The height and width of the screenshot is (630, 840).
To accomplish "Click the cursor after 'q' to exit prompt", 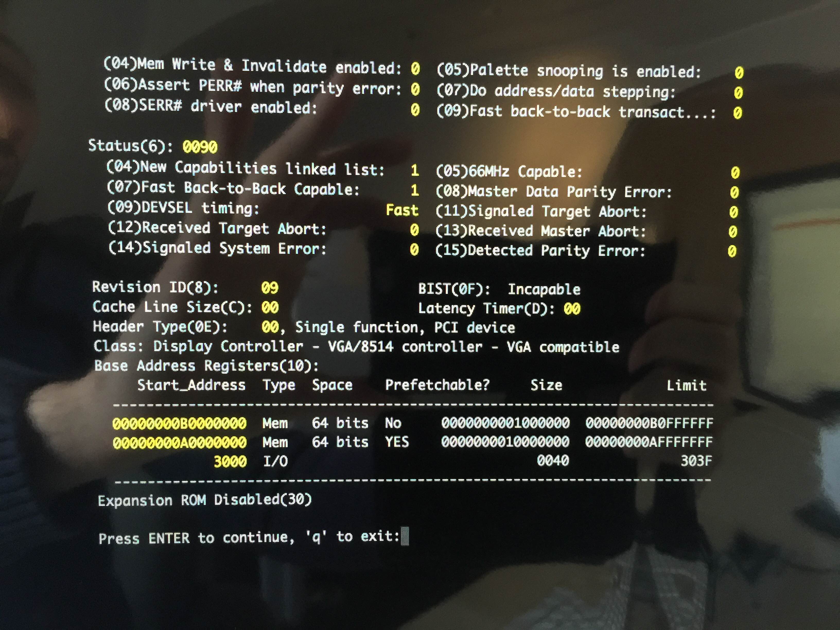I will (405, 536).
